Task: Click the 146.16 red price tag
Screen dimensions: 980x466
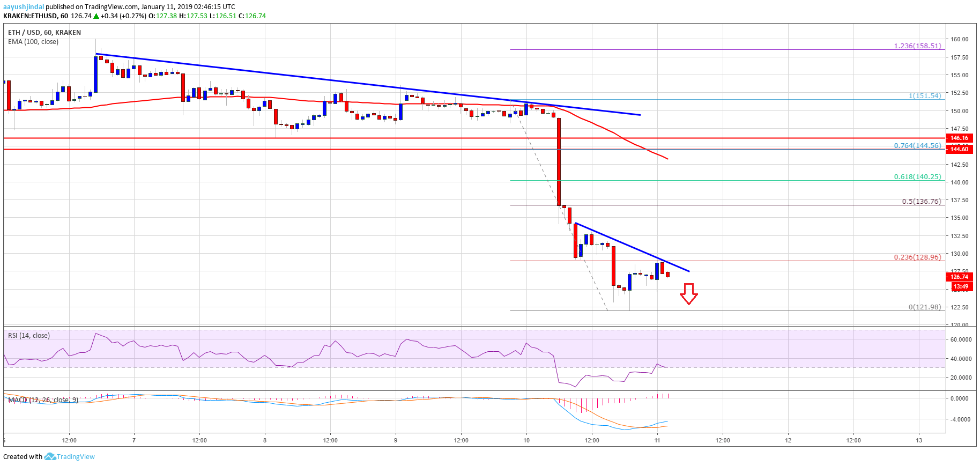Action: point(959,138)
